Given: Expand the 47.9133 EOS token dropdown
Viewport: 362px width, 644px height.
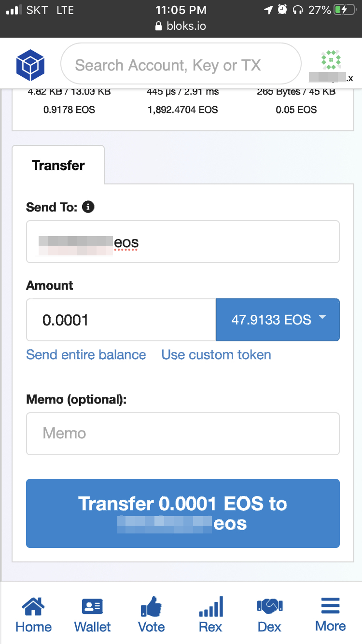Looking at the screenshot, I should (278, 320).
